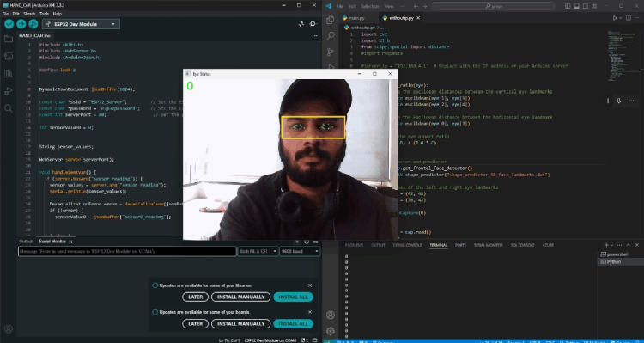
Task: Click VS Code Run Python File button
Action: (615, 18)
